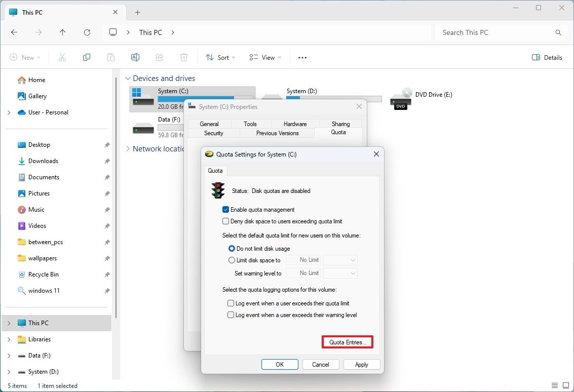Collapse the Devices and drives section
Viewport: 574px width, 392px height.
pos(128,78)
